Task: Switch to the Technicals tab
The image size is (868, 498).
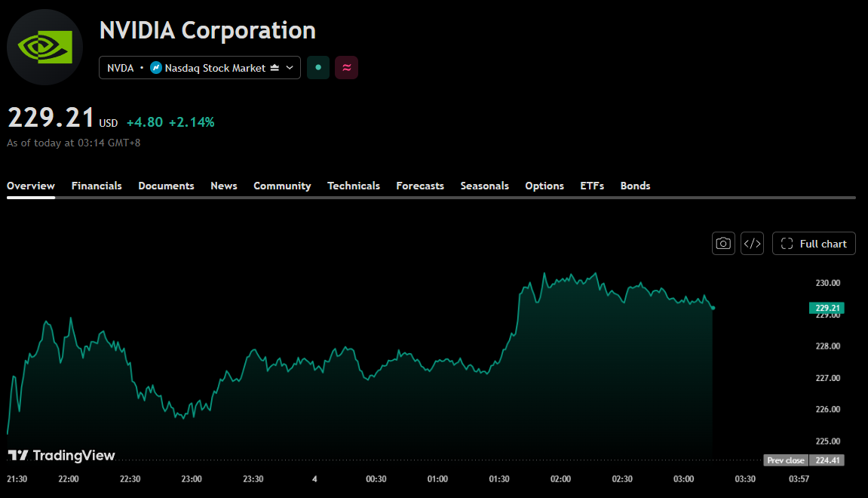Action: [354, 186]
